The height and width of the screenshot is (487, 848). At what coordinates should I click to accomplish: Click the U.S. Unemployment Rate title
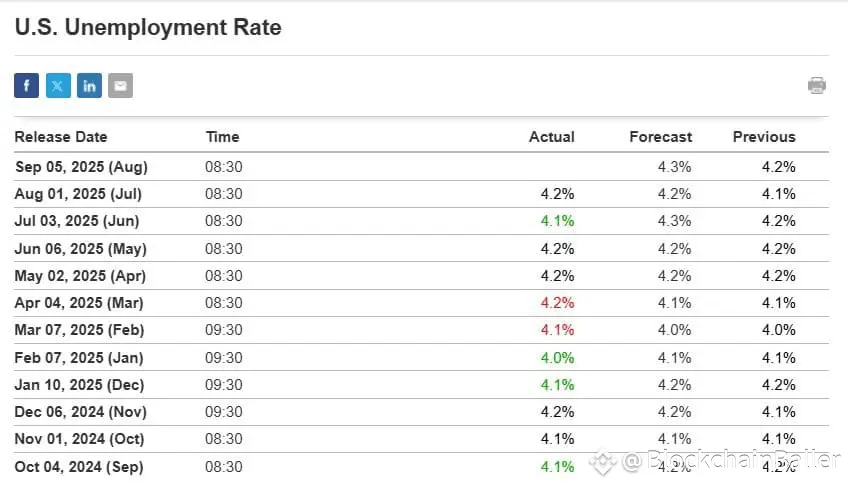(x=148, y=27)
